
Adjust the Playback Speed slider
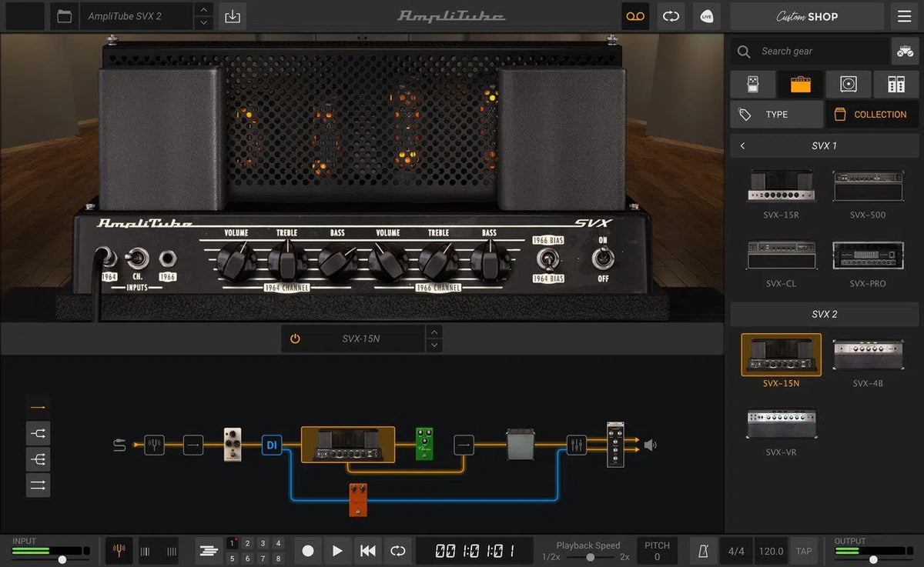coord(590,555)
